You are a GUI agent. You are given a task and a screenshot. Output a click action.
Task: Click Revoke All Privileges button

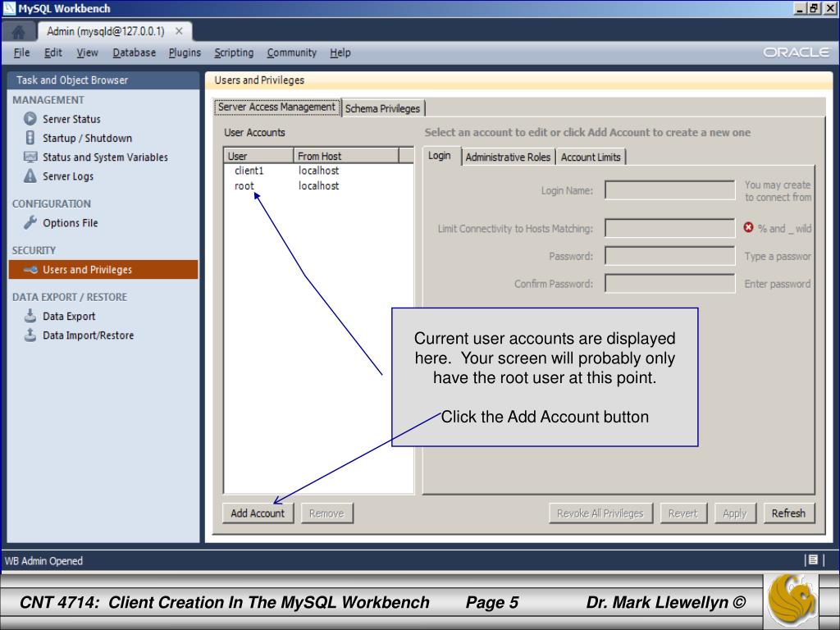[600, 514]
